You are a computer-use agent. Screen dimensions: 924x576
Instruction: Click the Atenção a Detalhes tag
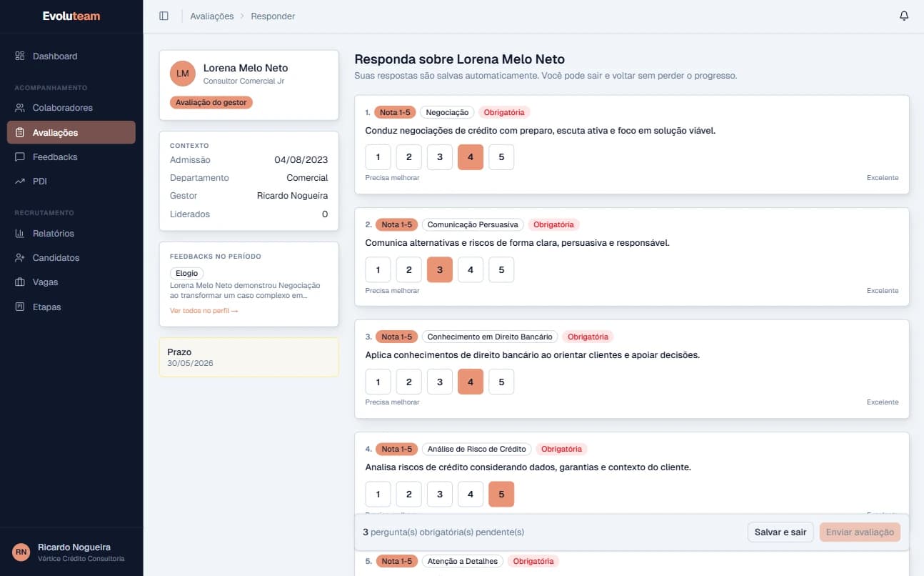pos(463,561)
